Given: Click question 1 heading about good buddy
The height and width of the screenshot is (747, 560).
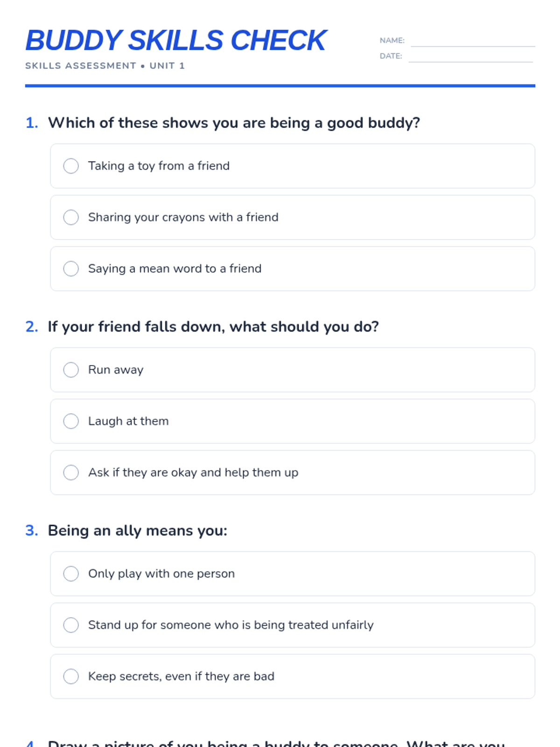Looking at the screenshot, I should (234, 123).
